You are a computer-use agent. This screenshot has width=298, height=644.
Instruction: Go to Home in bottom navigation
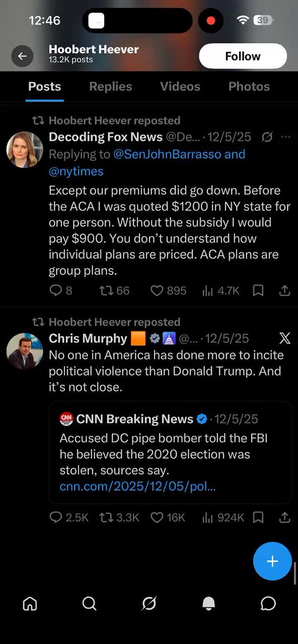tap(30, 604)
